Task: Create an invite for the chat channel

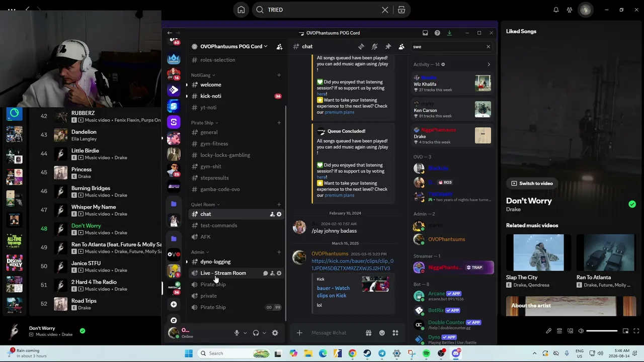Action: [272, 214]
